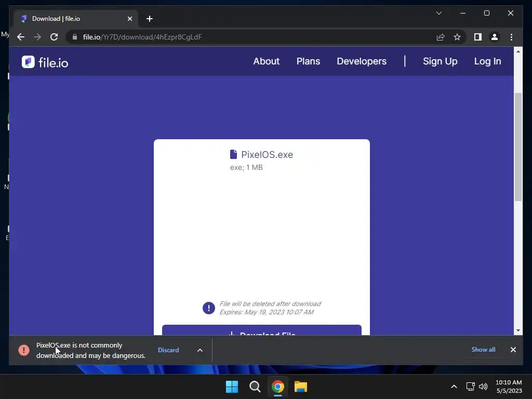Screen dimensions: 532x399
Task: Expand download options caret next to Discard
Action: [x=200, y=350]
